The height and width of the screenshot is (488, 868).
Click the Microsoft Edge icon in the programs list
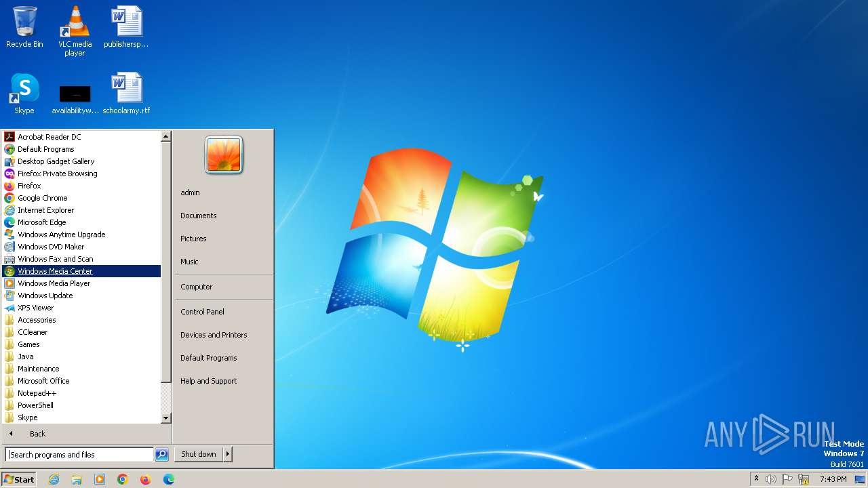tap(9, 222)
